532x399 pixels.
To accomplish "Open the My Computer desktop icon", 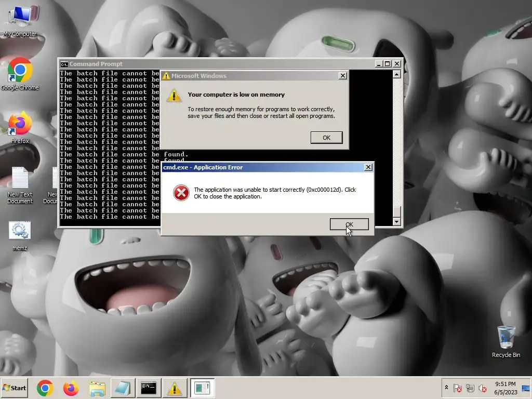I will pos(20,20).
